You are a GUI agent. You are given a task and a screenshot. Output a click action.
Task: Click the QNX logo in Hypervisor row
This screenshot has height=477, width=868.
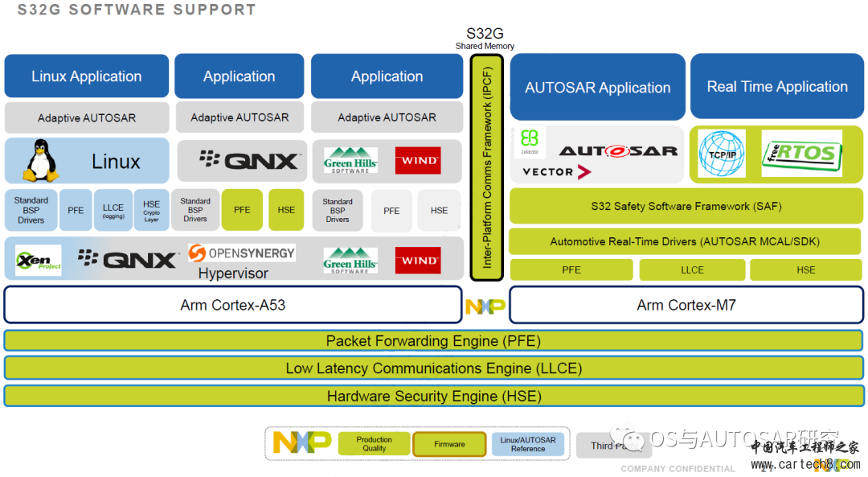[x=128, y=259]
